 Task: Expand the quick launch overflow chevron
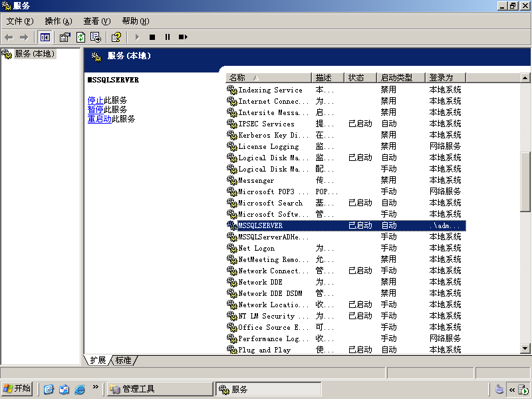pyautogui.click(x=95, y=386)
